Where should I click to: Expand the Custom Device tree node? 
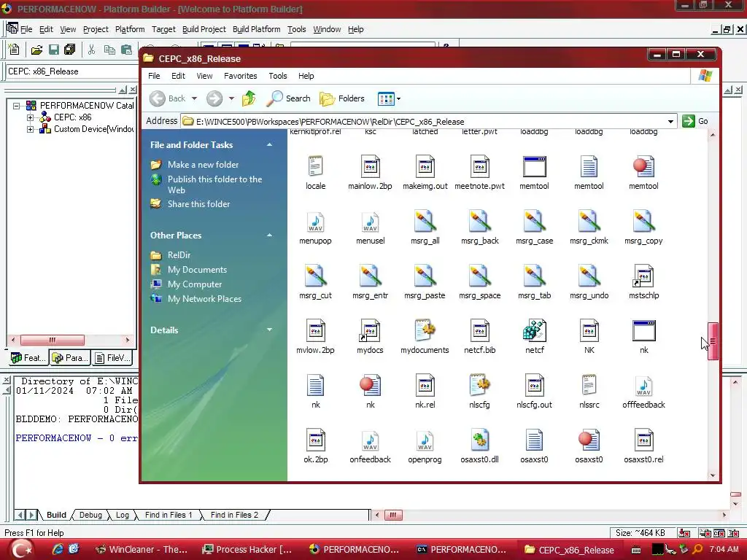tap(30, 129)
